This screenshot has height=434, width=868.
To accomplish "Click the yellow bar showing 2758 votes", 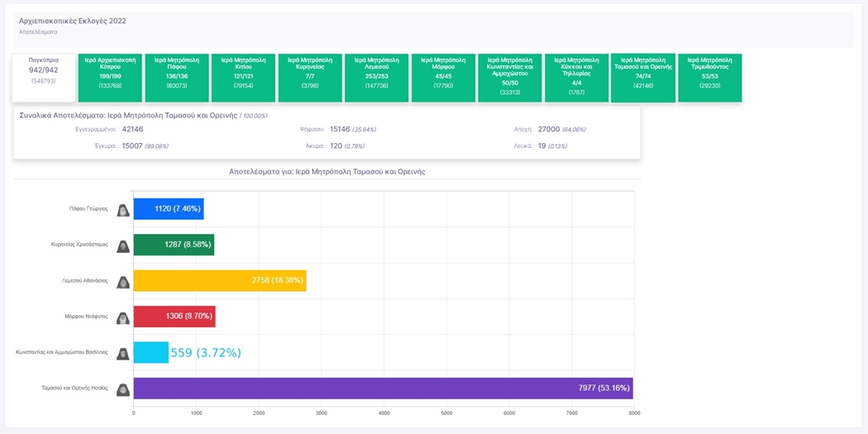I will click(x=219, y=281).
